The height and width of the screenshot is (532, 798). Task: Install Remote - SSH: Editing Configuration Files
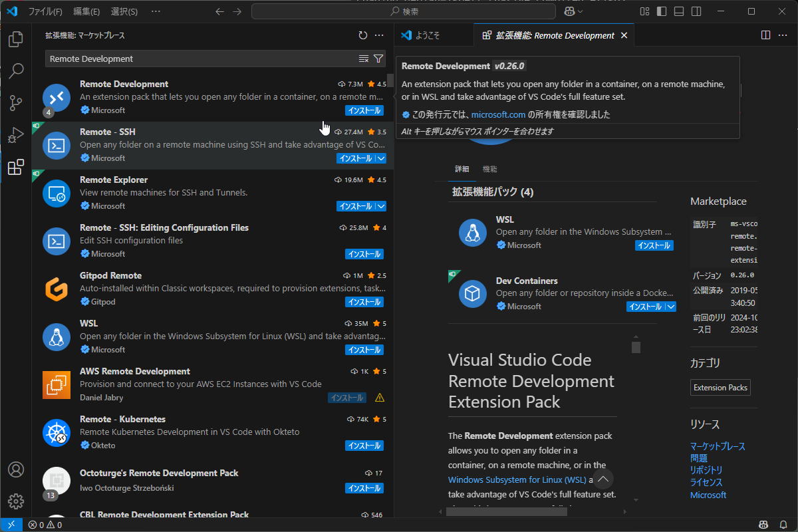[364, 254]
